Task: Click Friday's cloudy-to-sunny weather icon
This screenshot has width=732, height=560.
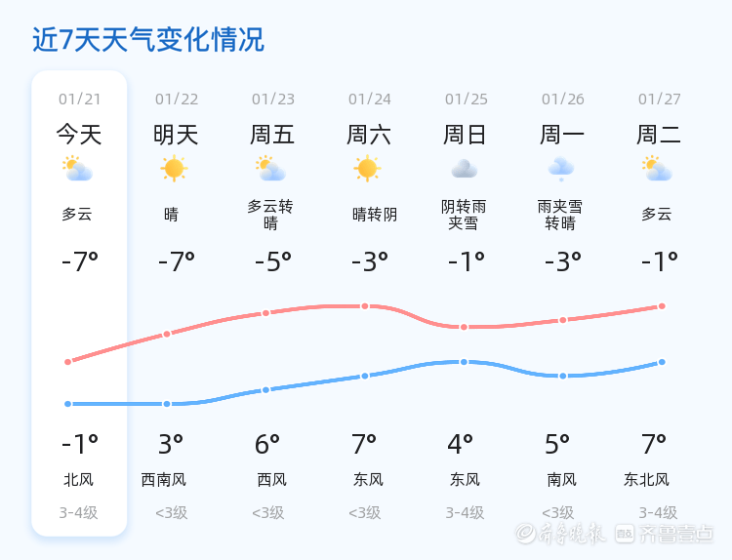Action: [270, 169]
